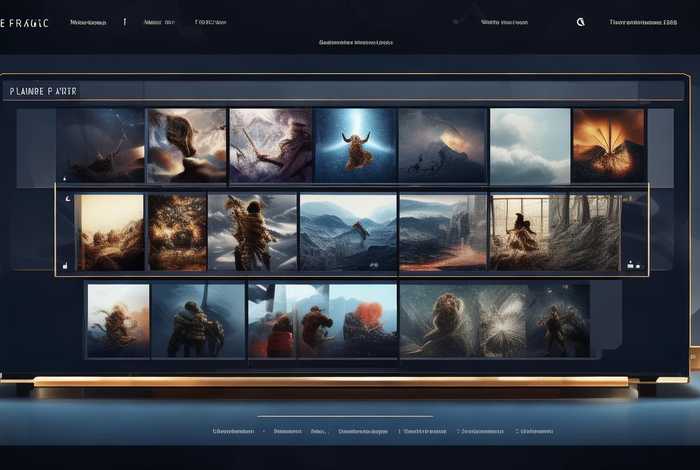This screenshot has width=700, height=470.
Task: Click the lock icon at bottom-left of middle row
Action: coord(66,265)
